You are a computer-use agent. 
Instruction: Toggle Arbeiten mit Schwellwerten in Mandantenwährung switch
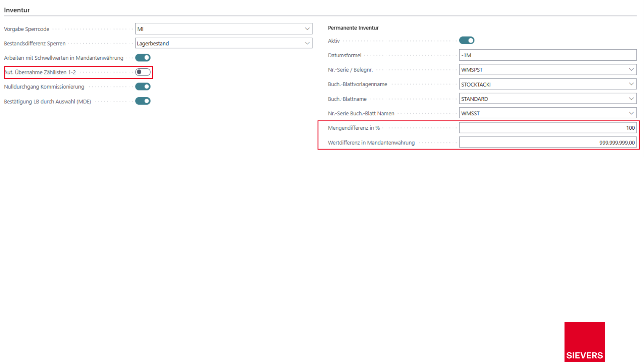[x=143, y=58]
